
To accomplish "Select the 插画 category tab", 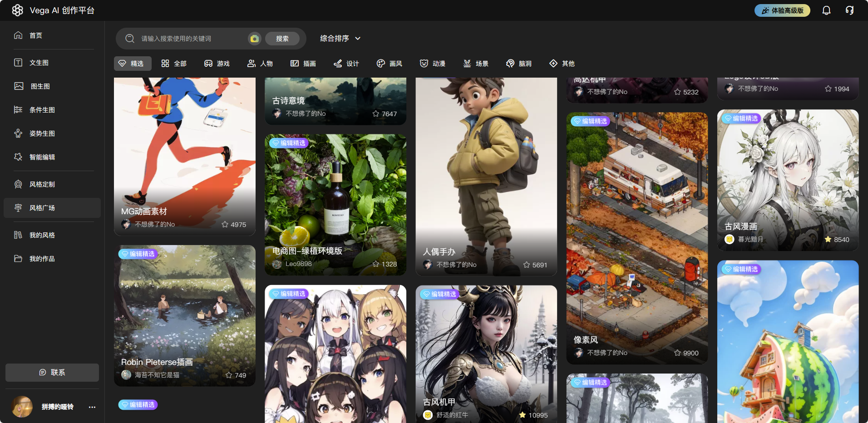I will (x=303, y=64).
